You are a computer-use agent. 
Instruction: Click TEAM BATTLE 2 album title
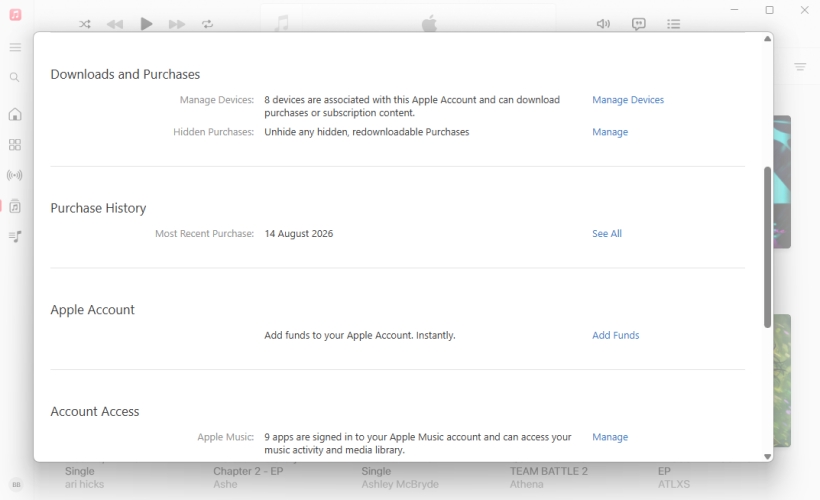[x=549, y=471]
